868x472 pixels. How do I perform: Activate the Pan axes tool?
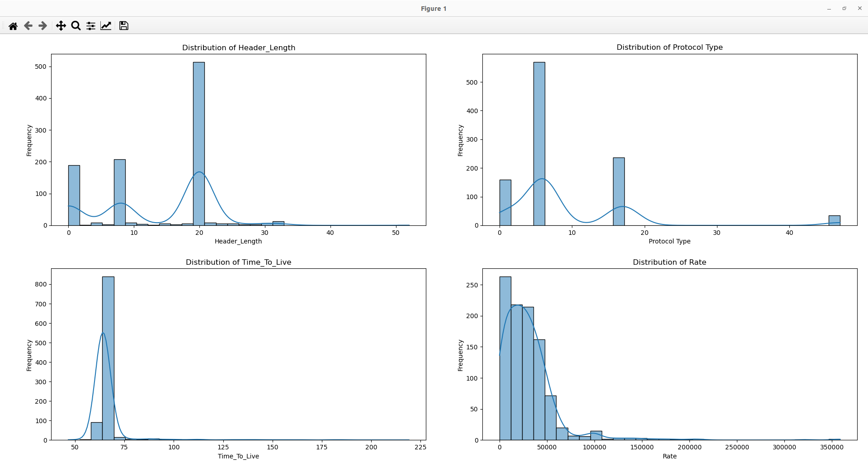click(x=61, y=26)
